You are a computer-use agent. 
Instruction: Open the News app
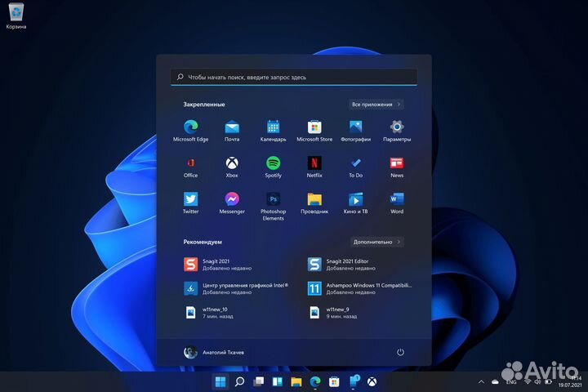397,167
